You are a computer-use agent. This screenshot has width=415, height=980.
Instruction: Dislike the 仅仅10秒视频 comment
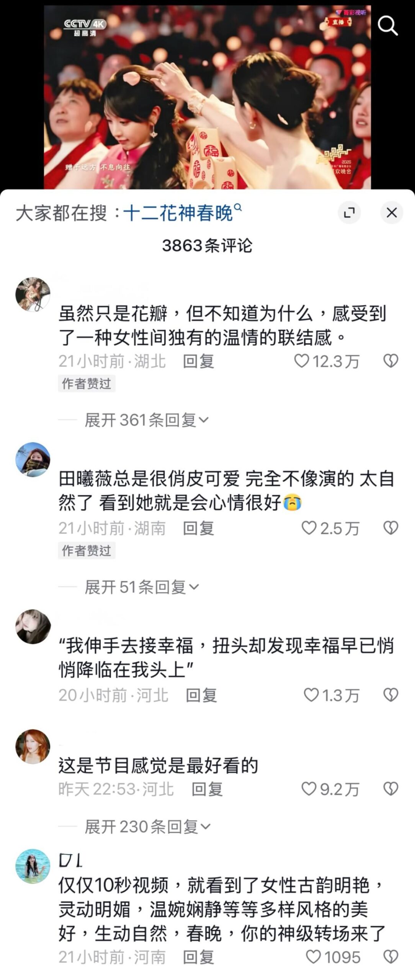point(391,957)
